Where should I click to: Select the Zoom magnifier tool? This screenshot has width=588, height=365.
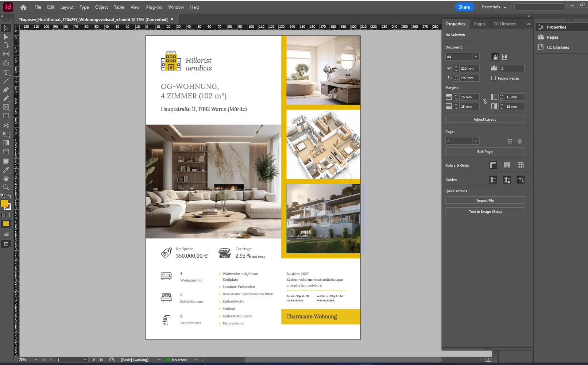tap(6, 187)
